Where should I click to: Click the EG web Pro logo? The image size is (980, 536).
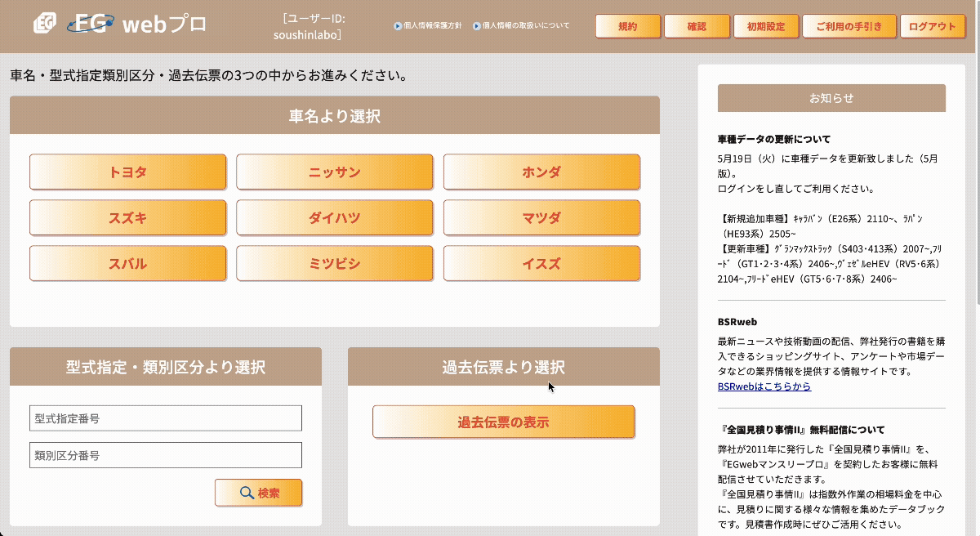pos(120,25)
